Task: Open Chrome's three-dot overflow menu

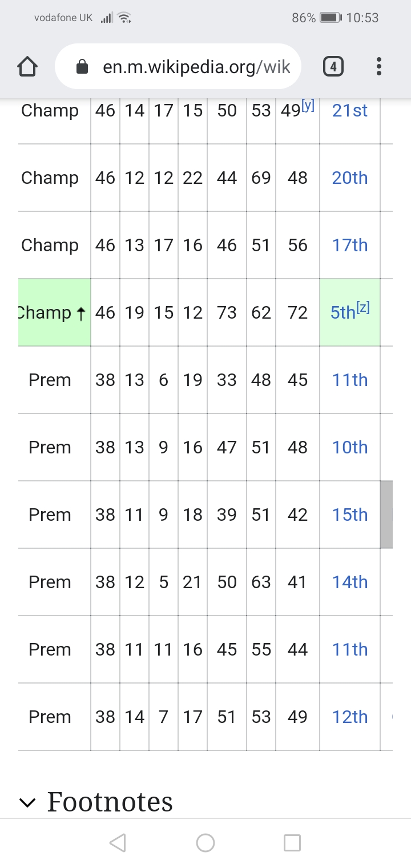Action: (x=379, y=67)
